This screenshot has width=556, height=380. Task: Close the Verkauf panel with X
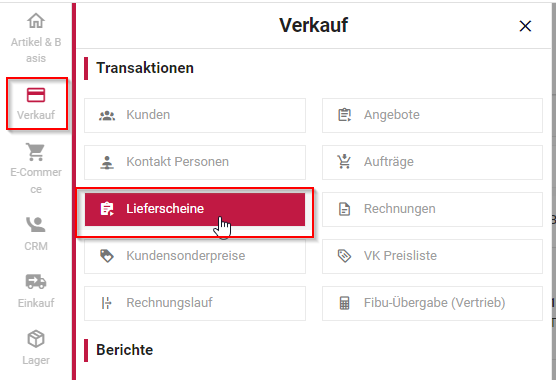[x=525, y=26]
